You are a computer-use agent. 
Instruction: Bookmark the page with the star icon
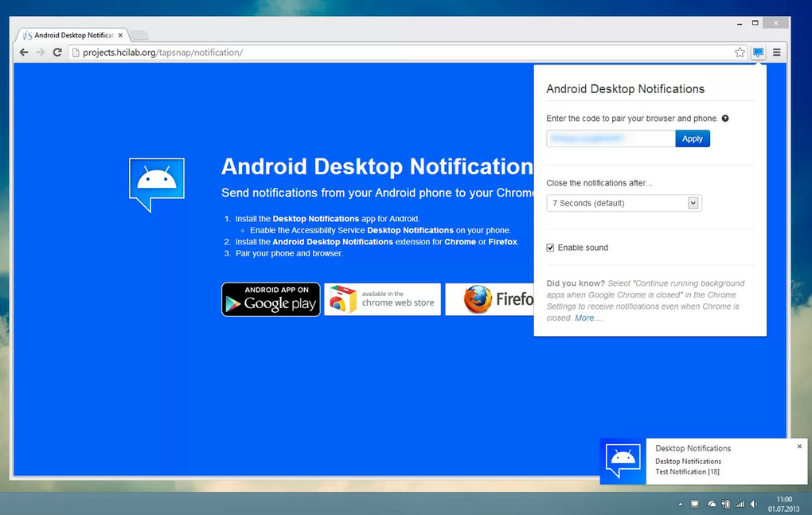(x=740, y=53)
